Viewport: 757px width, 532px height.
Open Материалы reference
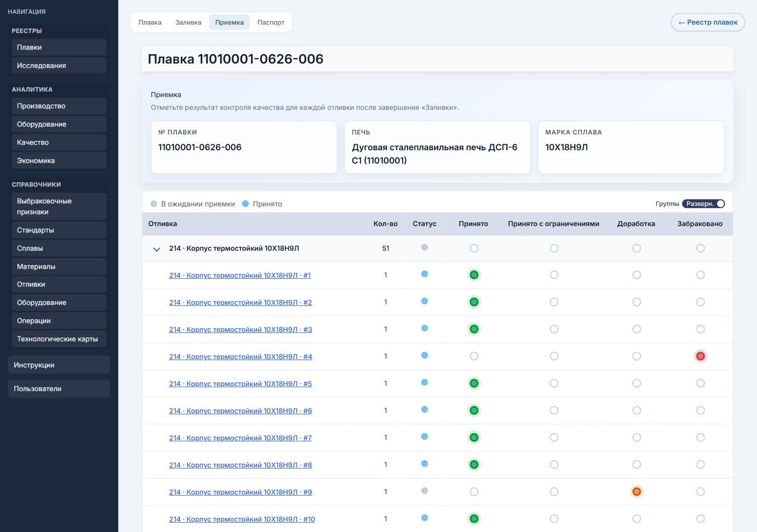click(x=59, y=266)
